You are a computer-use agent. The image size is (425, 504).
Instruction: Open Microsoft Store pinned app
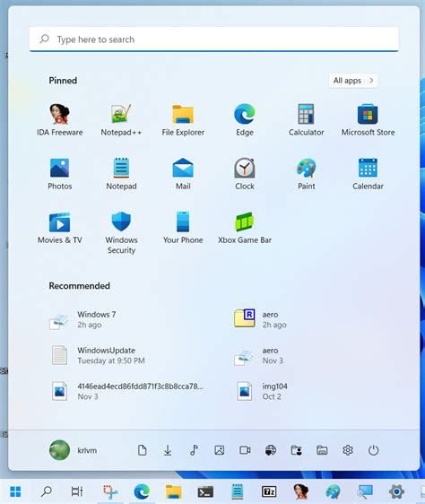368,119
